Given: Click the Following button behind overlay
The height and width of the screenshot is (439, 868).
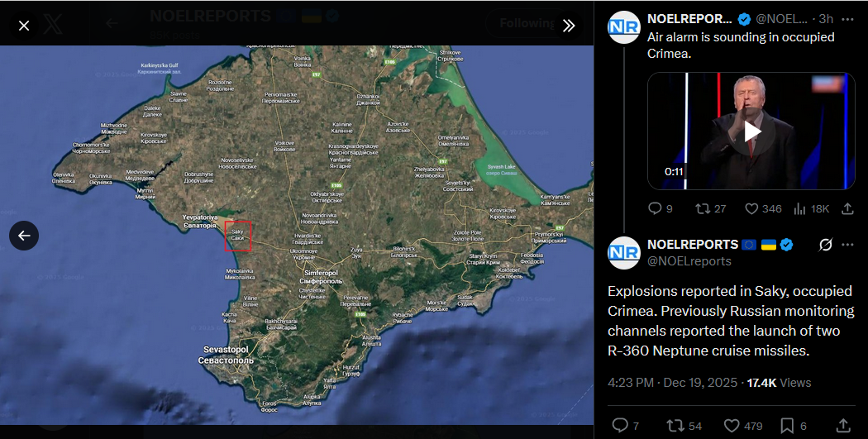Looking at the screenshot, I should click(527, 23).
